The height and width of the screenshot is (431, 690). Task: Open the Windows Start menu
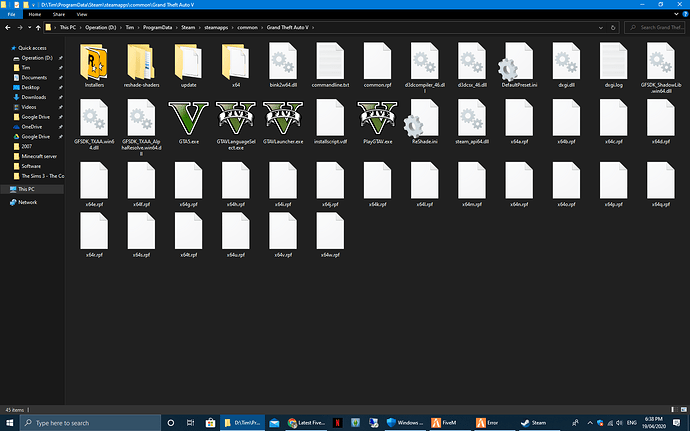[10, 423]
